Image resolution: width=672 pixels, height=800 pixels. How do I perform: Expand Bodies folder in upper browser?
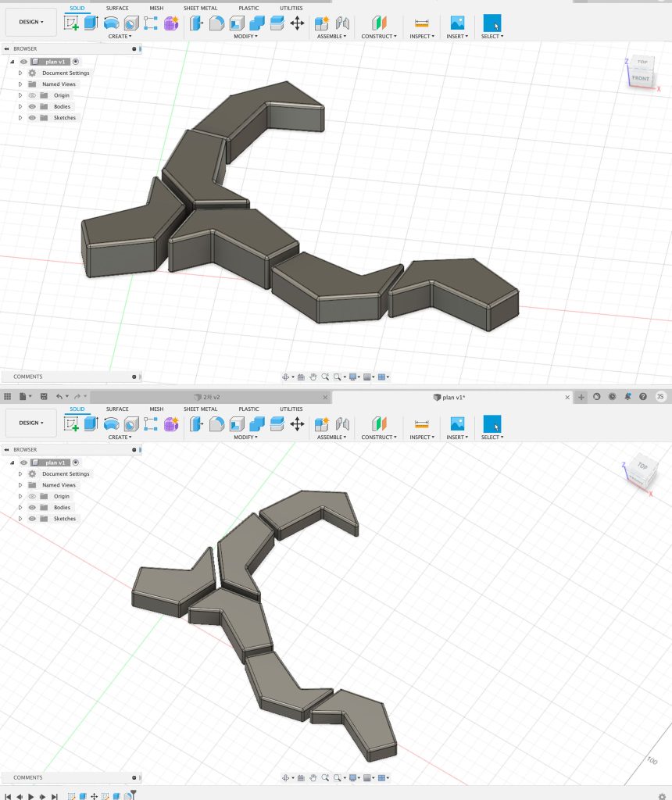pyautogui.click(x=20, y=106)
